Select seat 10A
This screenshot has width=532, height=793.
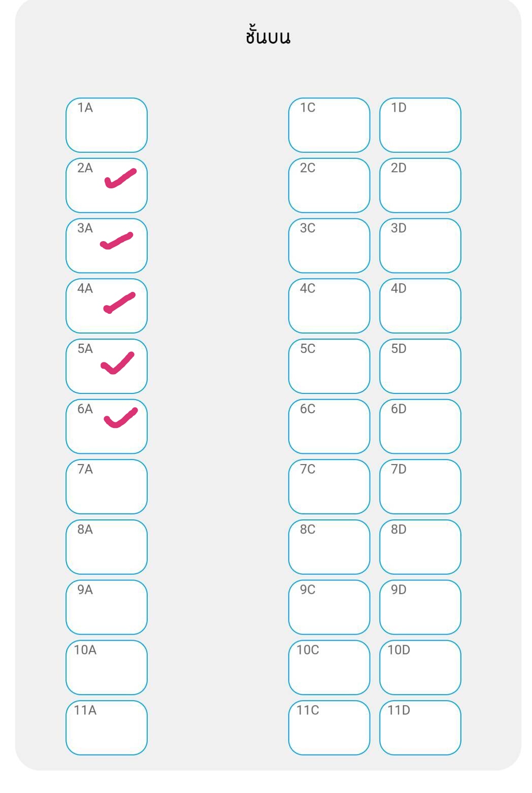[106, 667]
